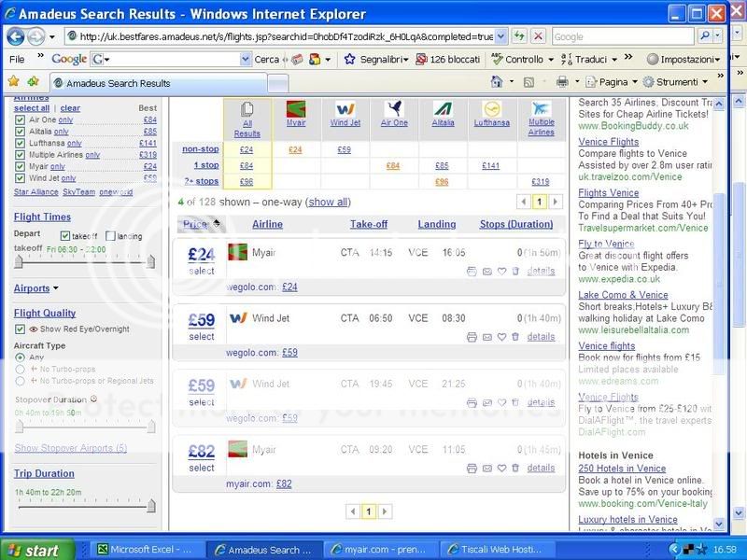
Task: Click the Lufthansa logo in results matrix
Action: pos(490,108)
